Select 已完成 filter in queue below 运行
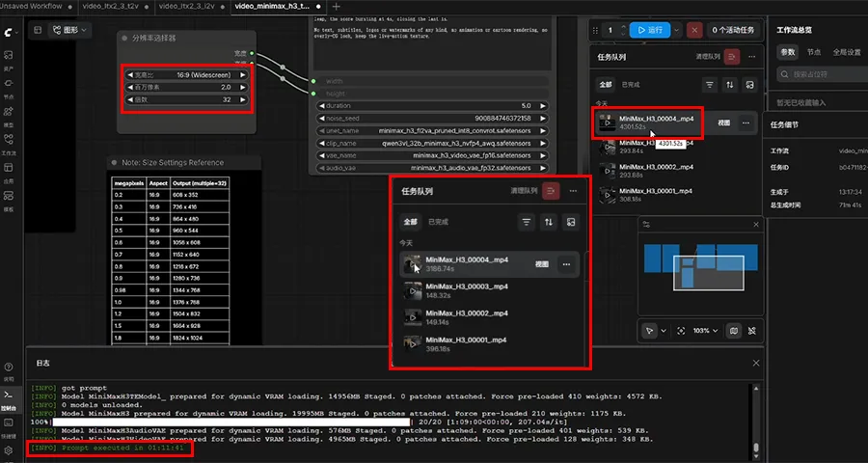The width and height of the screenshot is (868, 463). point(630,85)
